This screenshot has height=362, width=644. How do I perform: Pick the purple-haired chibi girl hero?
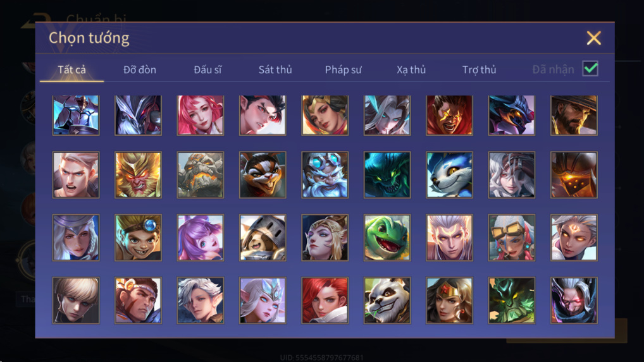(201, 238)
